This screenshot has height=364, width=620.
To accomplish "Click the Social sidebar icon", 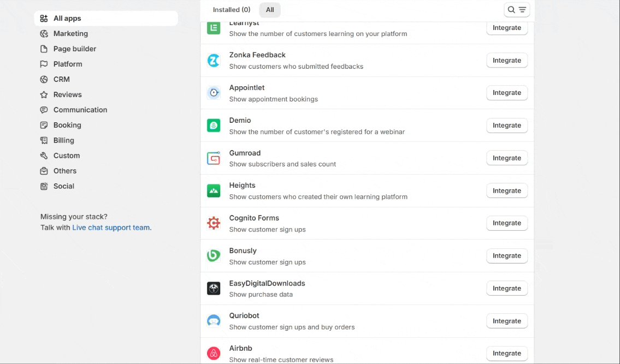I will pos(44,186).
